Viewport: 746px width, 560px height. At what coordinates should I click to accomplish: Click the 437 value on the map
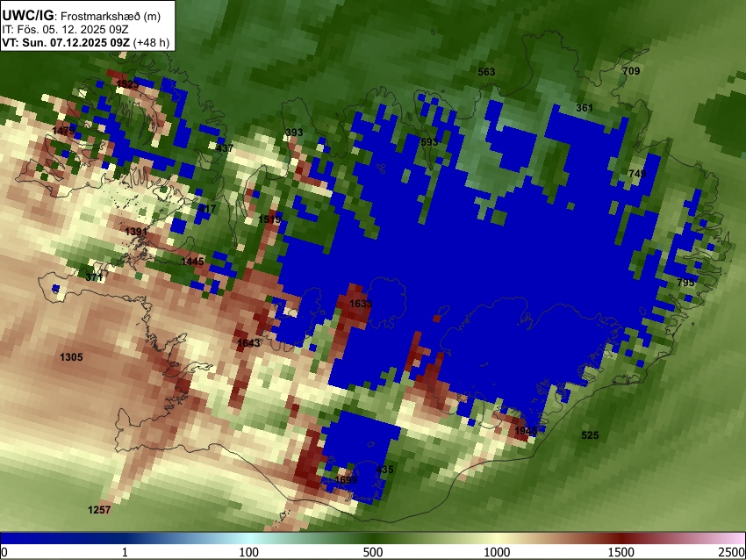pyautogui.click(x=225, y=148)
